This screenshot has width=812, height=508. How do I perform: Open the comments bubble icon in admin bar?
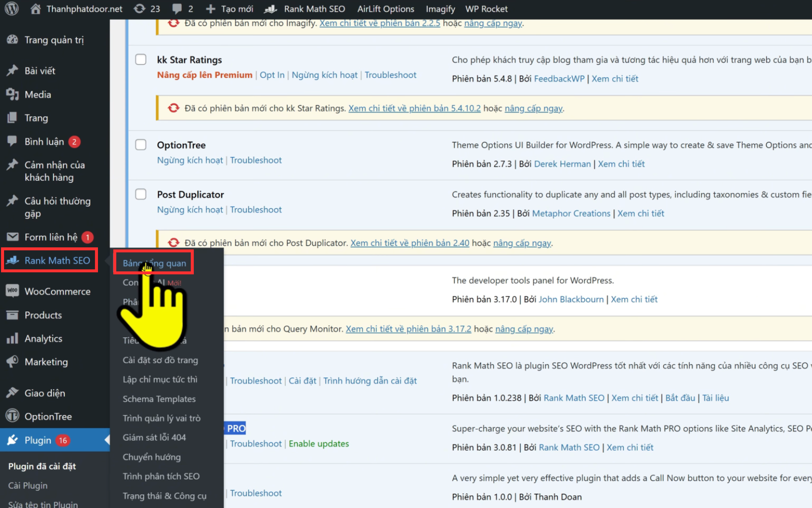(x=177, y=9)
